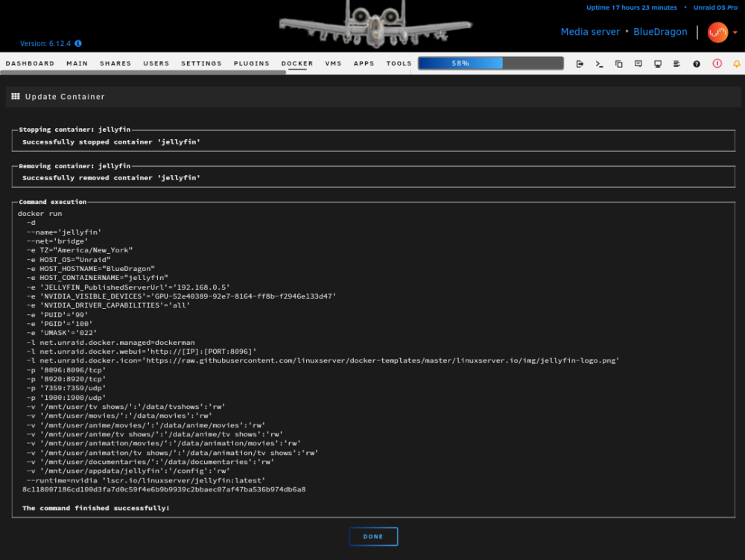This screenshot has width=745, height=560.
Task: Click the red alert circle icon
Action: tap(717, 63)
